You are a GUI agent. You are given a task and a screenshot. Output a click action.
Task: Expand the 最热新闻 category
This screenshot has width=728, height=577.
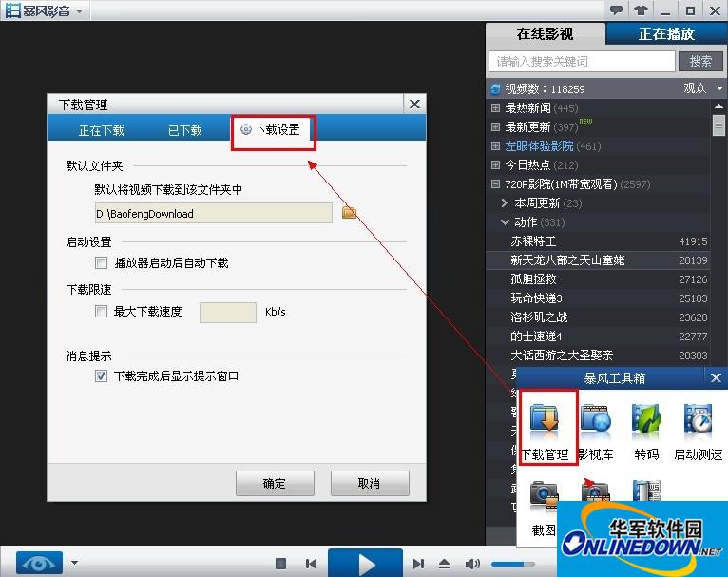pos(496,107)
